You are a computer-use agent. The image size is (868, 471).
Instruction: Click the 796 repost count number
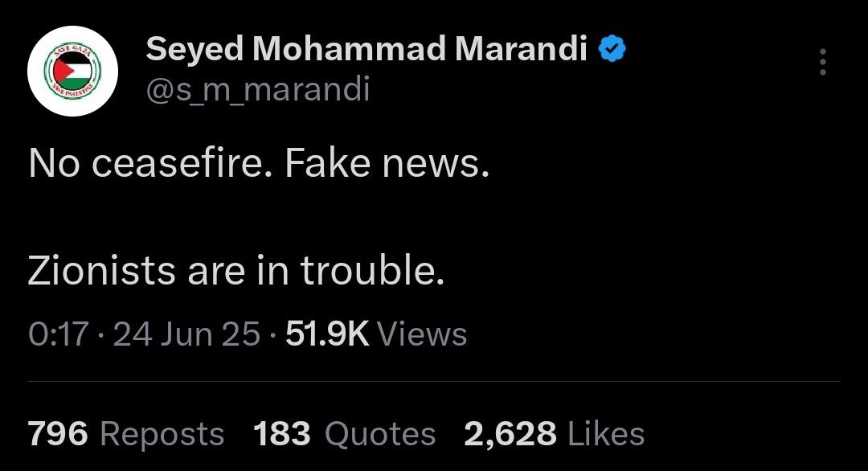[x=57, y=434]
